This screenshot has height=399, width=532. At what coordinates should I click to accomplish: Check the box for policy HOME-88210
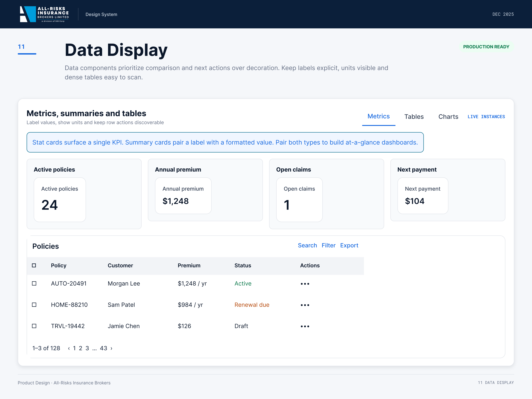tap(34, 305)
